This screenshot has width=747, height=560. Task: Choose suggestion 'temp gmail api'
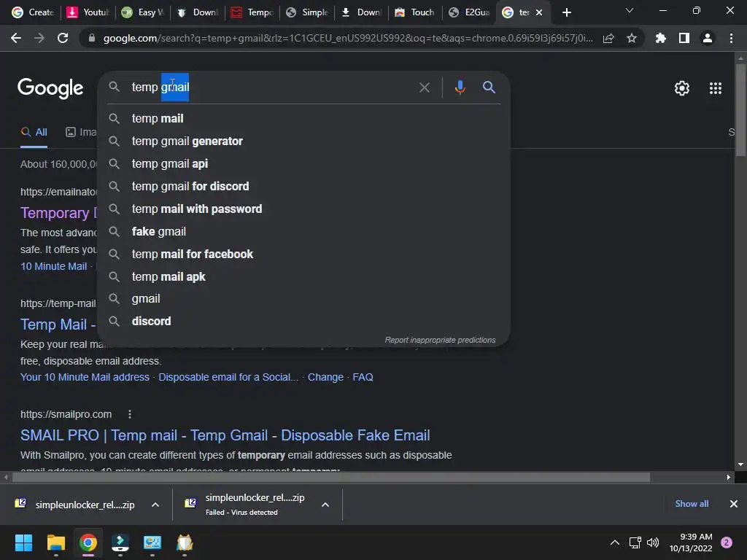tap(303, 163)
